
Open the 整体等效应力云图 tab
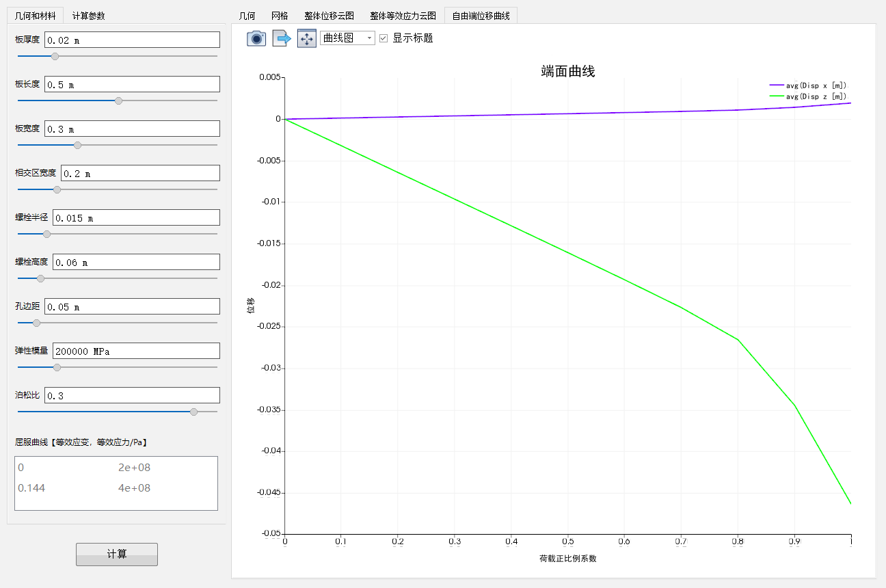pos(403,16)
